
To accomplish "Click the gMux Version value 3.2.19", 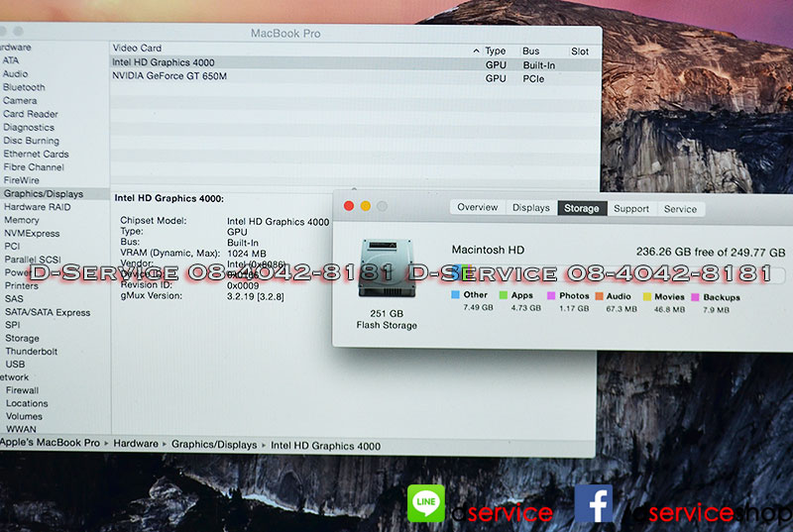I will pyautogui.click(x=256, y=296).
